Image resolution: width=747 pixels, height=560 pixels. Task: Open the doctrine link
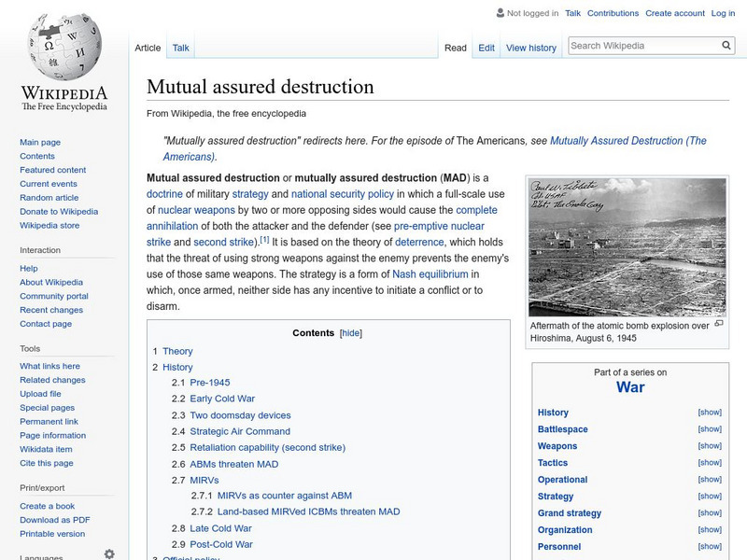click(x=164, y=194)
